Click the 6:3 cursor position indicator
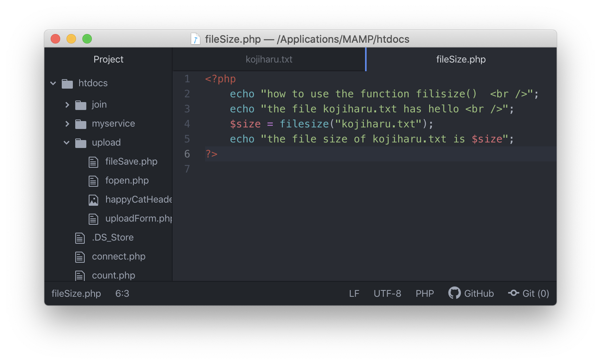 coord(122,294)
